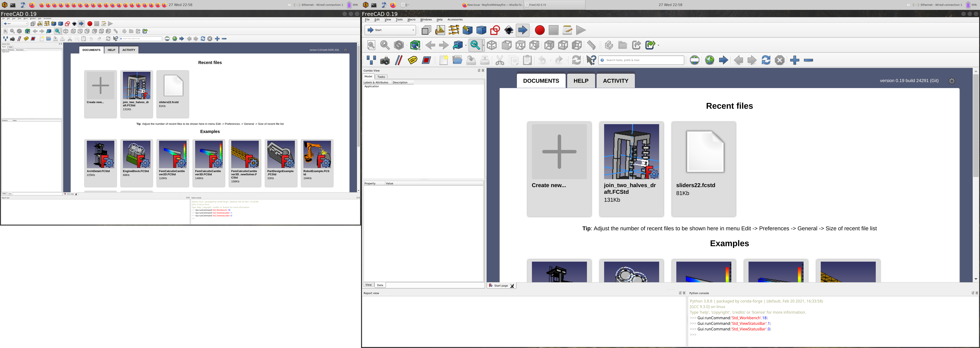
Task: Toggle the Start workbench blue arrow button in larger window
Action: point(523,30)
